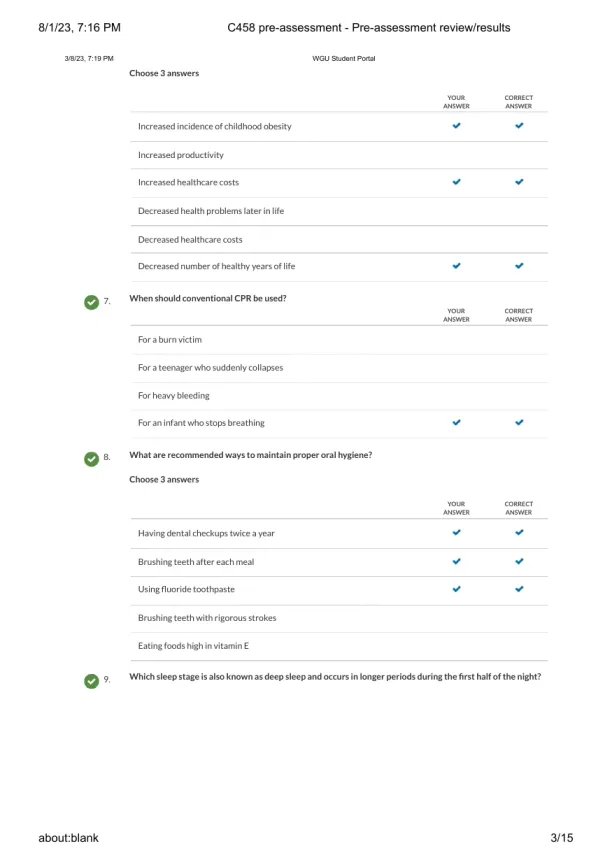Select the 'For heavy bleeding' answer row
The height and width of the screenshot is (867, 612).
pos(174,395)
